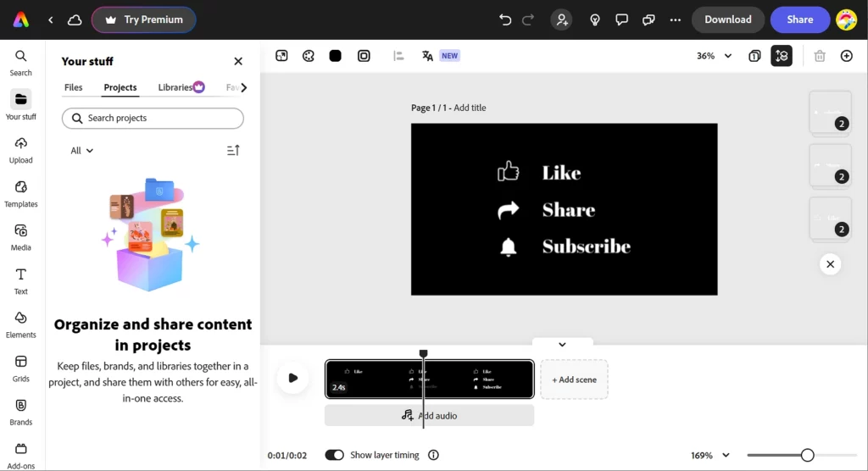Open the theme color palette icon
This screenshot has height=471, width=868.
click(309, 56)
